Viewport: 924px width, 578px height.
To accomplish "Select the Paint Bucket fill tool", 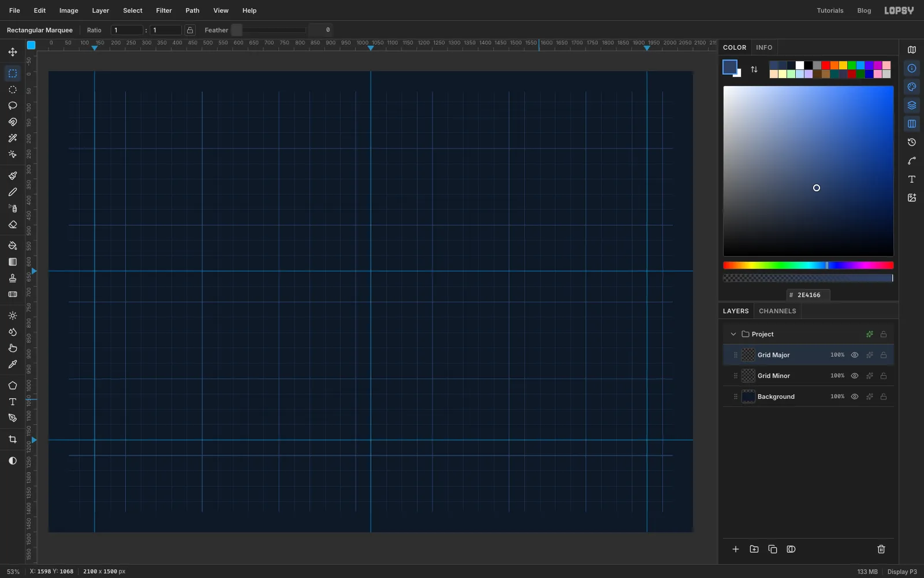I will (x=13, y=246).
